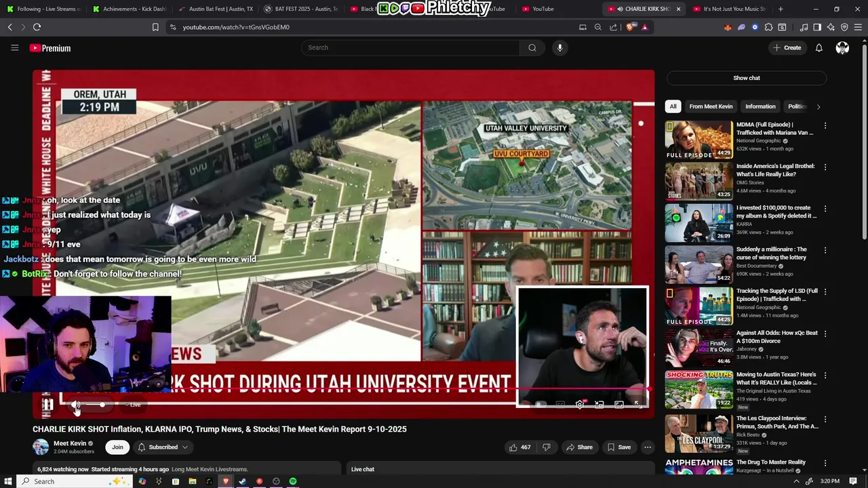868x488 pixels.
Task: Zoom out via address bar magnifier
Action: coord(597,27)
